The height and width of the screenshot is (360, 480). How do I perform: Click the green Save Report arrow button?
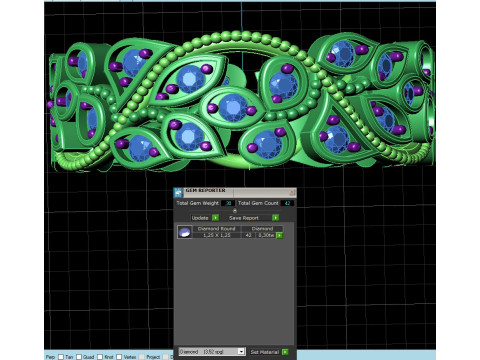(x=275, y=218)
